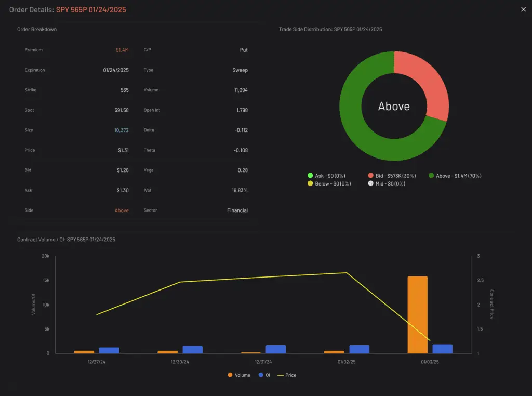Click the 01/03/25 x-axis date label
This screenshot has width=532, height=396.
coord(430,362)
